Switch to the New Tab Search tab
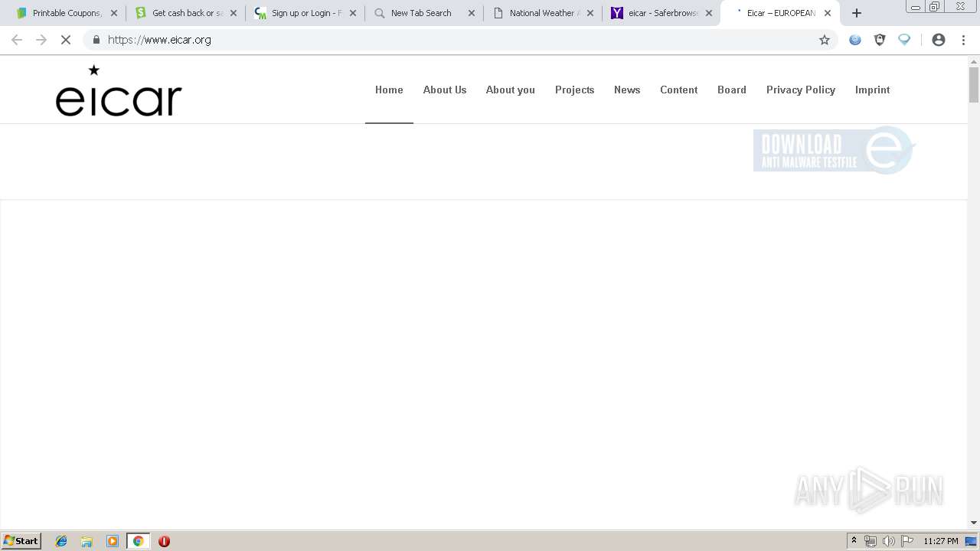980x551 pixels. pos(423,13)
